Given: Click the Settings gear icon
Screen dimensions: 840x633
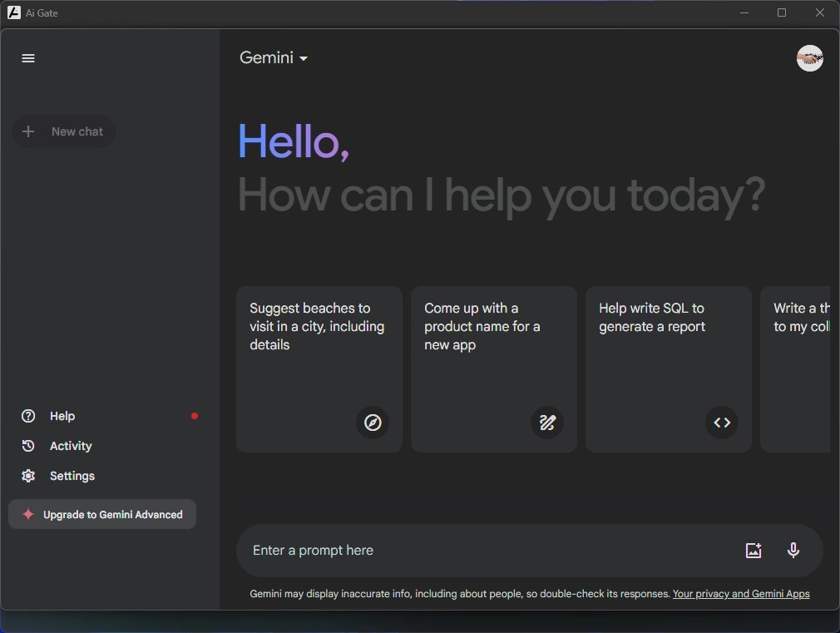Looking at the screenshot, I should pyautogui.click(x=28, y=476).
